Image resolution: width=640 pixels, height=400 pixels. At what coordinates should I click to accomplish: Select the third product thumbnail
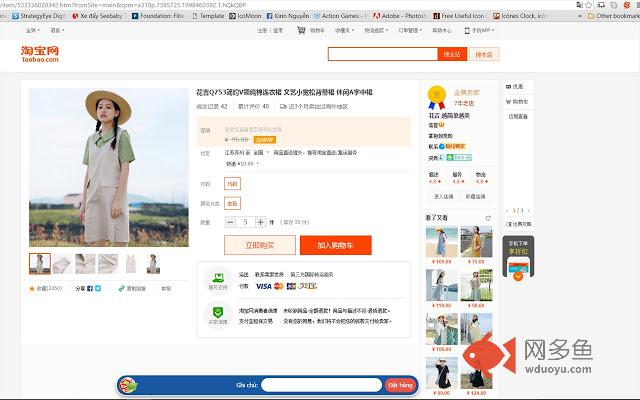click(x=85, y=263)
